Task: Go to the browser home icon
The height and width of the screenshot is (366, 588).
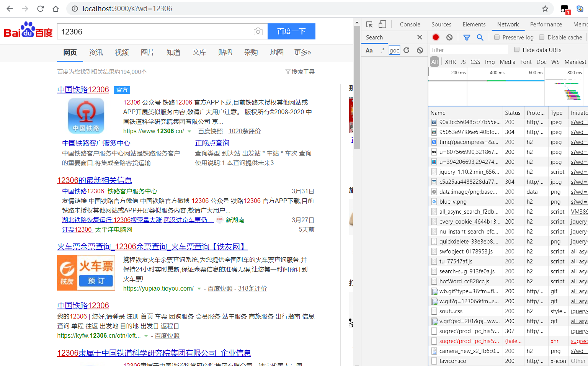Action: click(56, 8)
